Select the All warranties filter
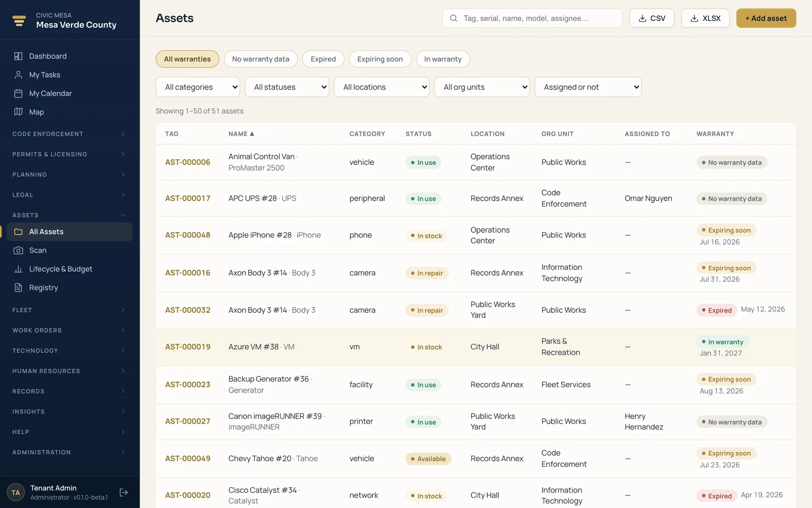 tap(187, 59)
